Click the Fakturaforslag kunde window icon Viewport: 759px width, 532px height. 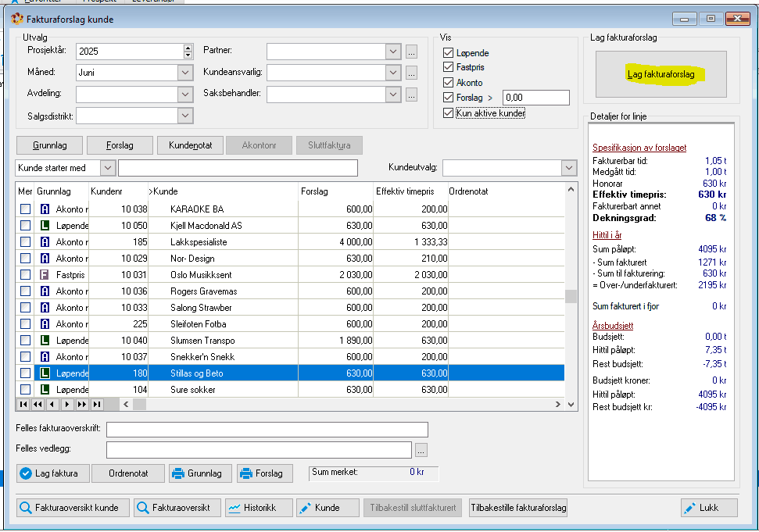[x=17, y=19]
